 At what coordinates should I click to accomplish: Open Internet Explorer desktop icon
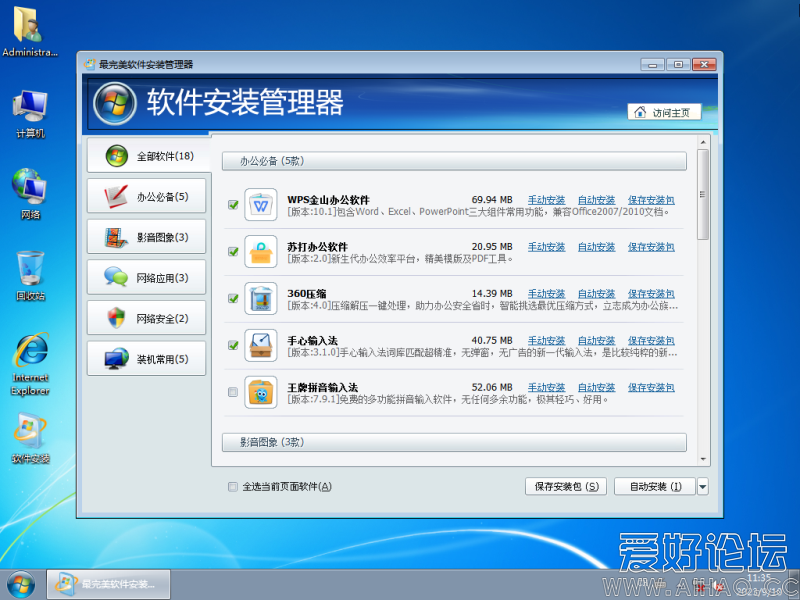[30, 355]
